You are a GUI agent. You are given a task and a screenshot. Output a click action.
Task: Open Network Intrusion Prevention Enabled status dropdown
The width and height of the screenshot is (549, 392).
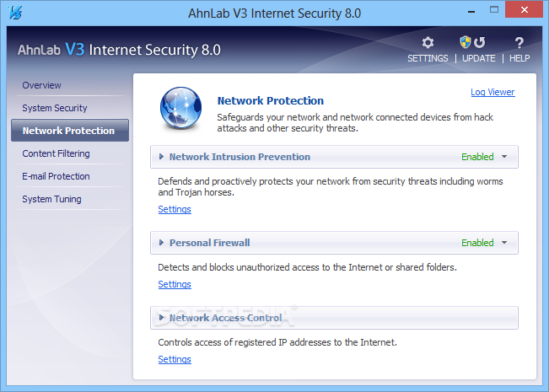pyautogui.click(x=504, y=157)
